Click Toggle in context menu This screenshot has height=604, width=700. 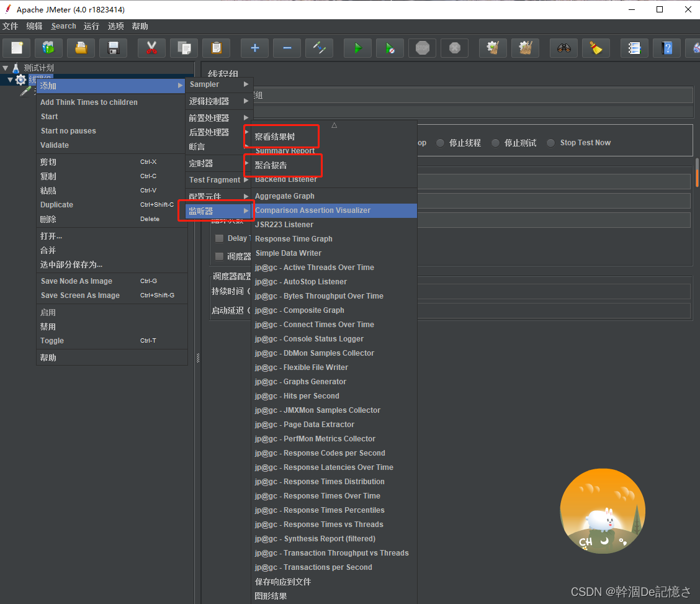[112, 341]
